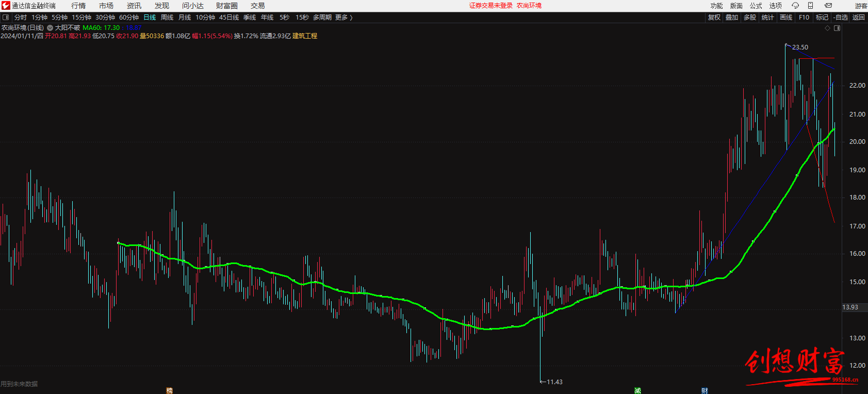Select the 60分钟 period tab
This screenshot has height=394, width=868.
129,18
